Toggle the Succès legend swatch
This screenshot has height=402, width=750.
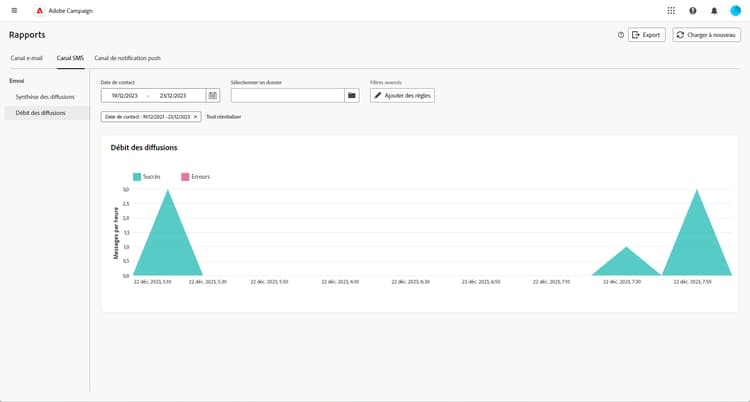137,177
